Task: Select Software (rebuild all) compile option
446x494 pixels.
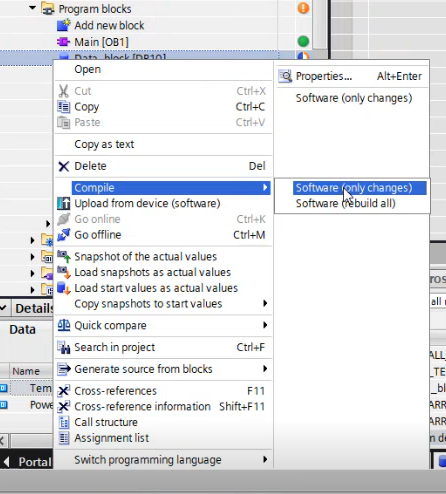Action: tap(346, 203)
